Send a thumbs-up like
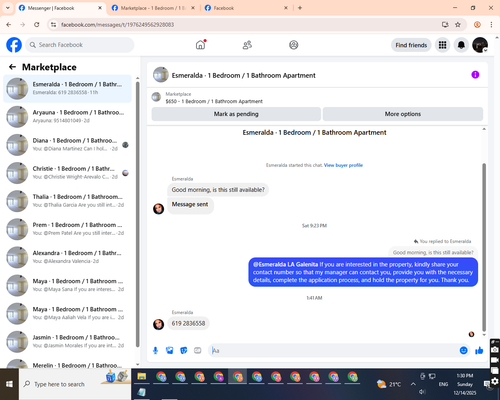The width and height of the screenshot is (500, 400). click(x=479, y=350)
